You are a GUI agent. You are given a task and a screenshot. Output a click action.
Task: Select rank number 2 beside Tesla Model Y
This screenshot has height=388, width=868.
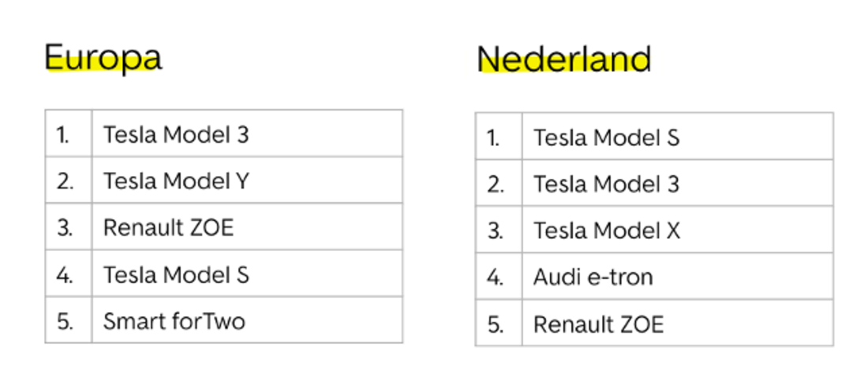tap(65, 181)
